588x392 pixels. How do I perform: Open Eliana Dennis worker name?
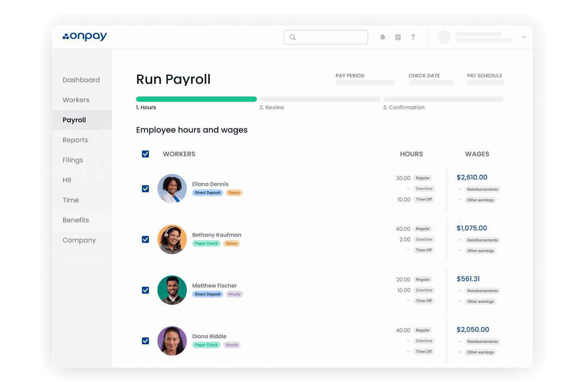[x=210, y=184]
